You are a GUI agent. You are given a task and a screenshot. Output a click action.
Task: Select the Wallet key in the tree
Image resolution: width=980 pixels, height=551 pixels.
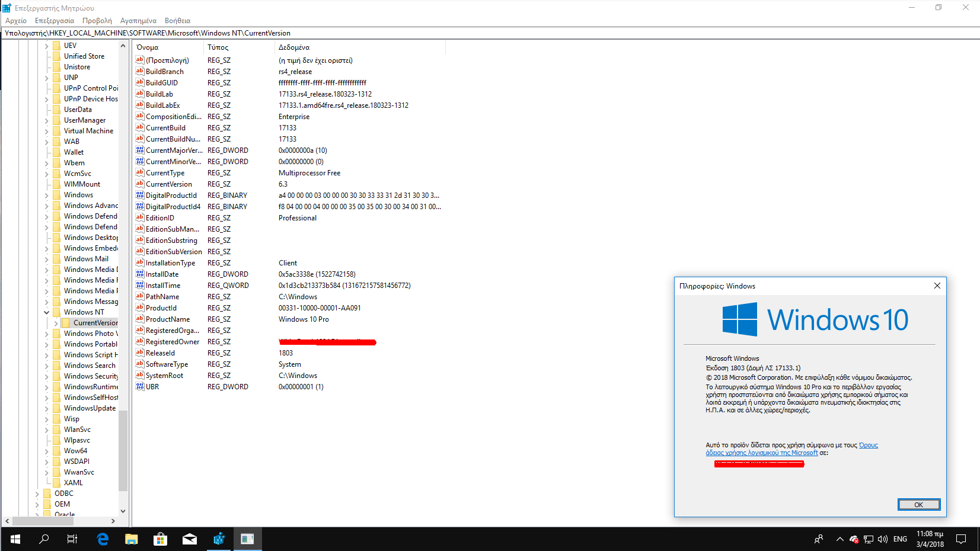(74, 152)
